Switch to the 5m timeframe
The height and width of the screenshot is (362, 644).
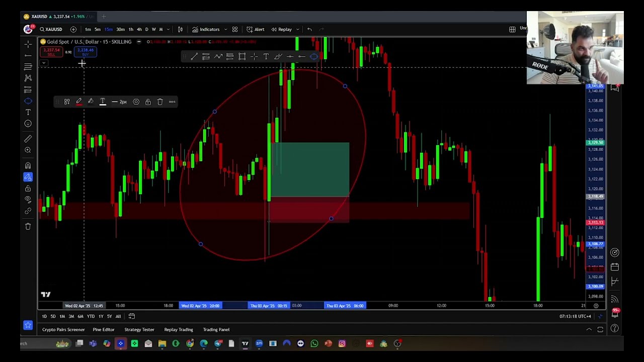tap(98, 29)
